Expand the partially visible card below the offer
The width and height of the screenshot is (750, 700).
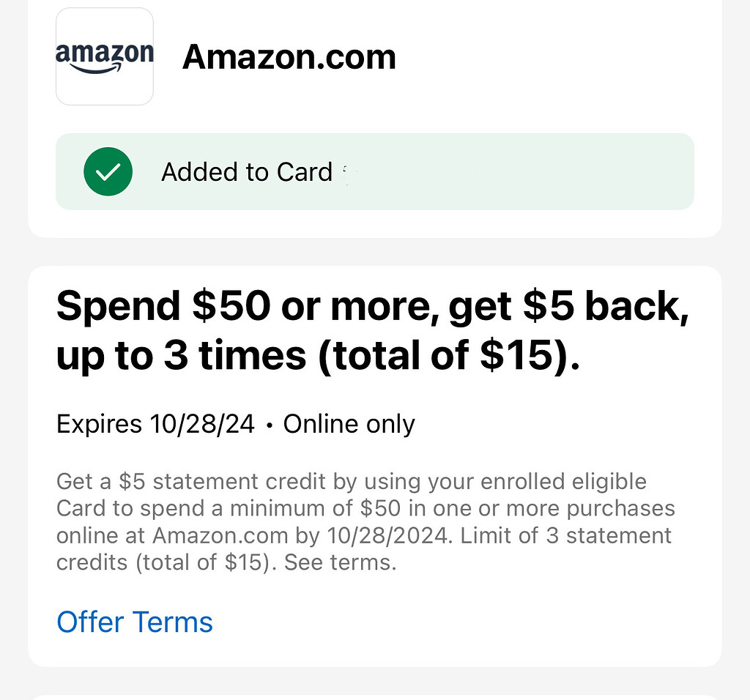(x=375, y=692)
